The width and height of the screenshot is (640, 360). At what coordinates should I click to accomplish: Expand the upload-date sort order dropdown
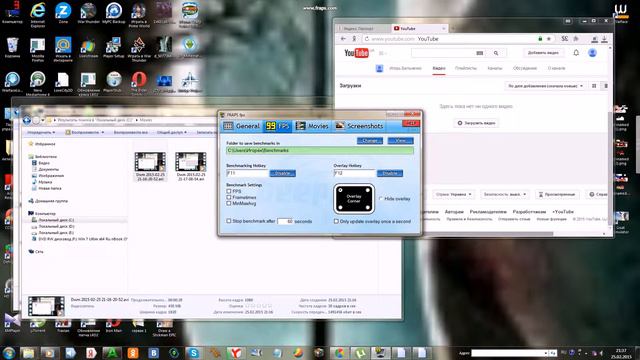pyautogui.click(x=545, y=86)
